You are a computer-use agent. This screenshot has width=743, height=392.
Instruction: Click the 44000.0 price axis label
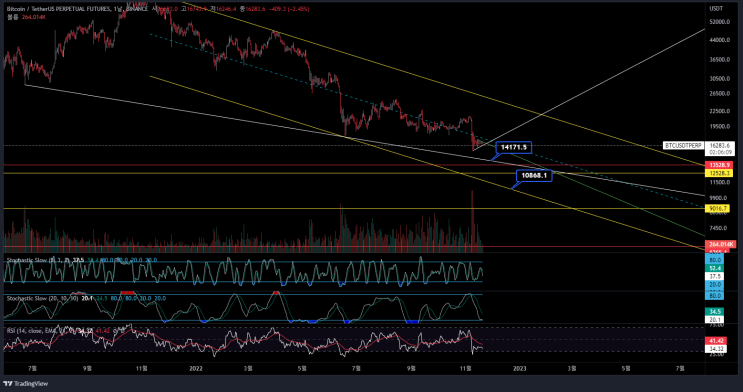(x=719, y=40)
